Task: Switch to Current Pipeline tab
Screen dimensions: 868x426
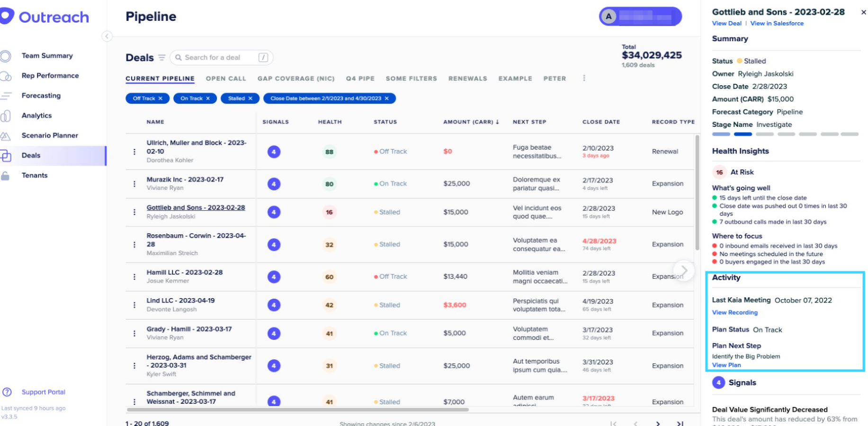Action: pos(160,79)
